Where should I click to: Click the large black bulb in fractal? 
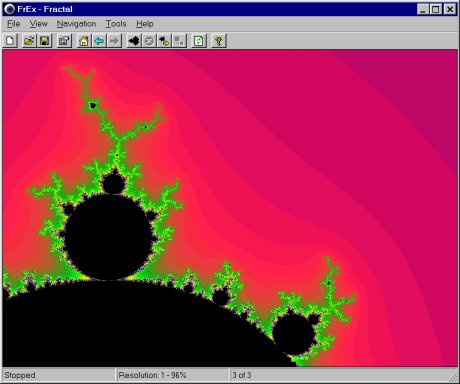(108, 237)
